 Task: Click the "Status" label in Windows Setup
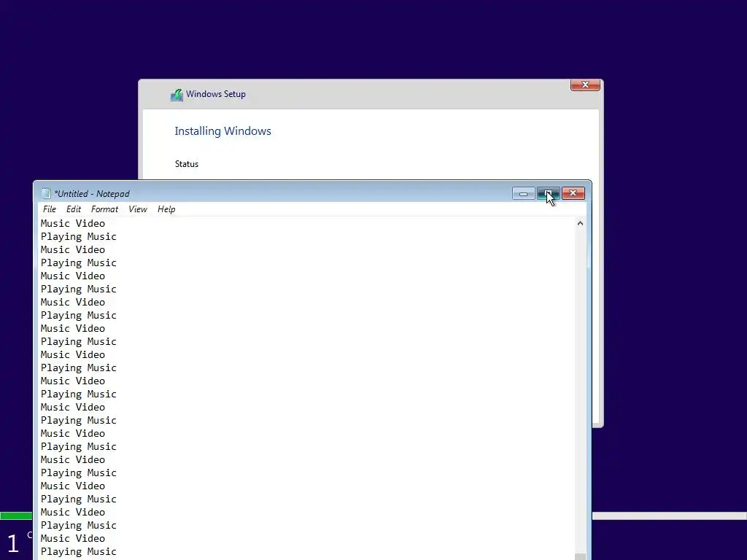pyautogui.click(x=187, y=164)
